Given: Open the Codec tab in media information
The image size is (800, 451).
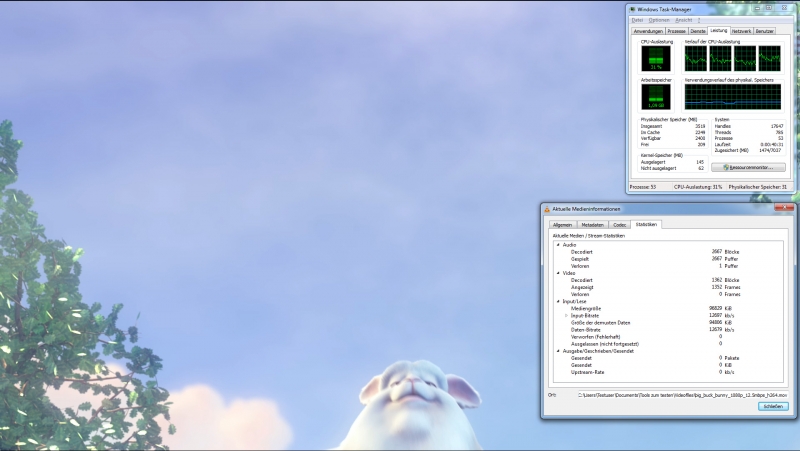Looking at the screenshot, I should coord(619,225).
